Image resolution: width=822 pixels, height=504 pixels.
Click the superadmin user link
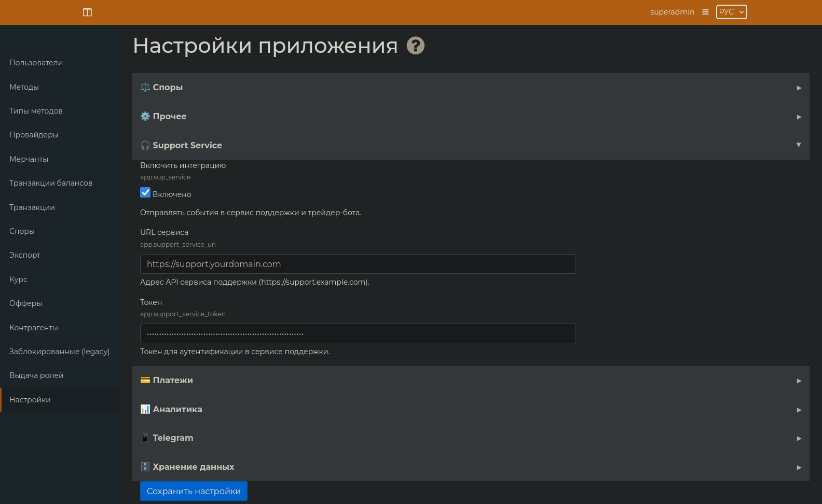point(672,12)
